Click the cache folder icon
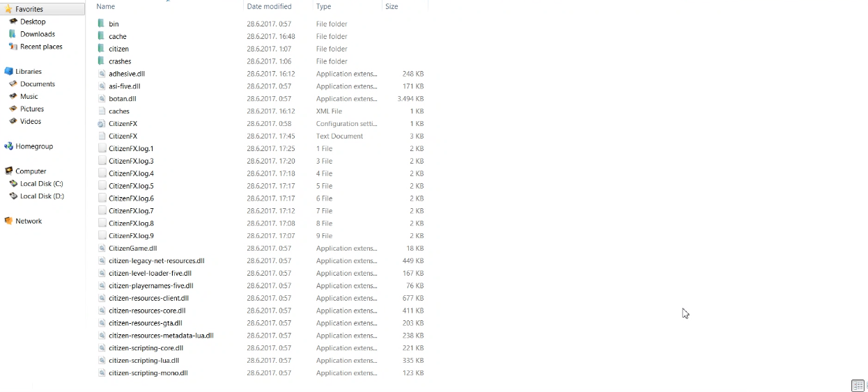The width and height of the screenshot is (868, 392). [102, 36]
